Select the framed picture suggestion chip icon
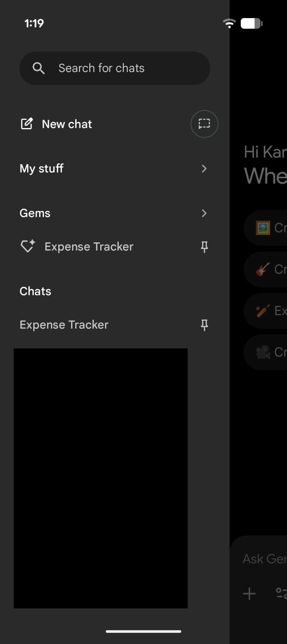This screenshot has width=287, height=644. [263, 228]
